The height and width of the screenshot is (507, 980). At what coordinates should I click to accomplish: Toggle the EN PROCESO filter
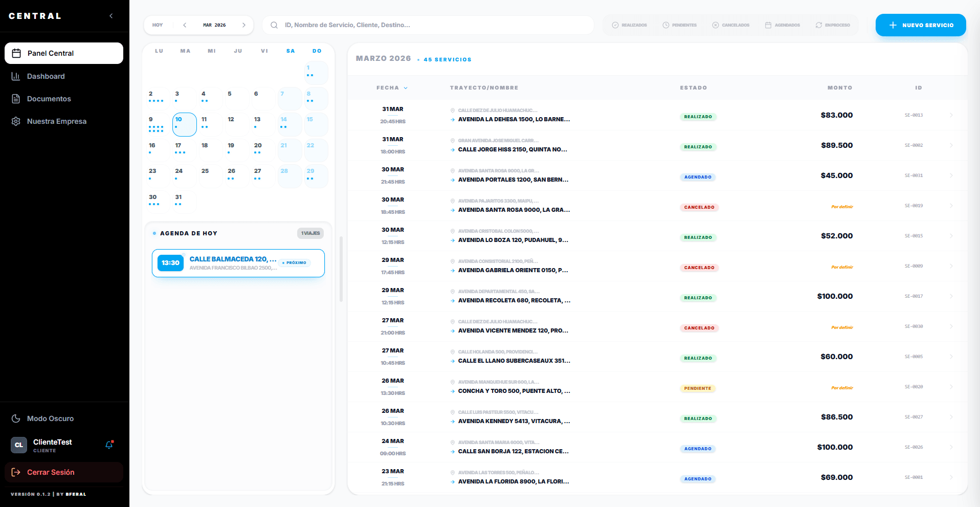833,25
